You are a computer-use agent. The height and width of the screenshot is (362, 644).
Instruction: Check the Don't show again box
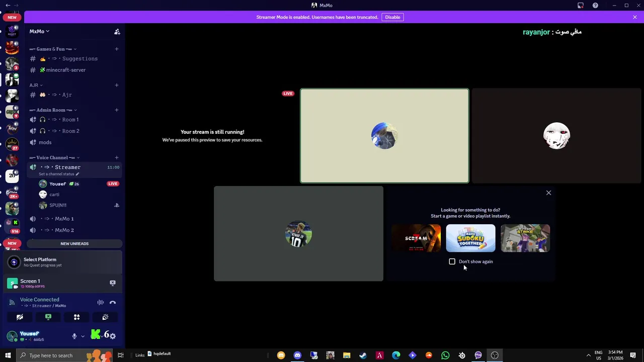[x=452, y=261]
